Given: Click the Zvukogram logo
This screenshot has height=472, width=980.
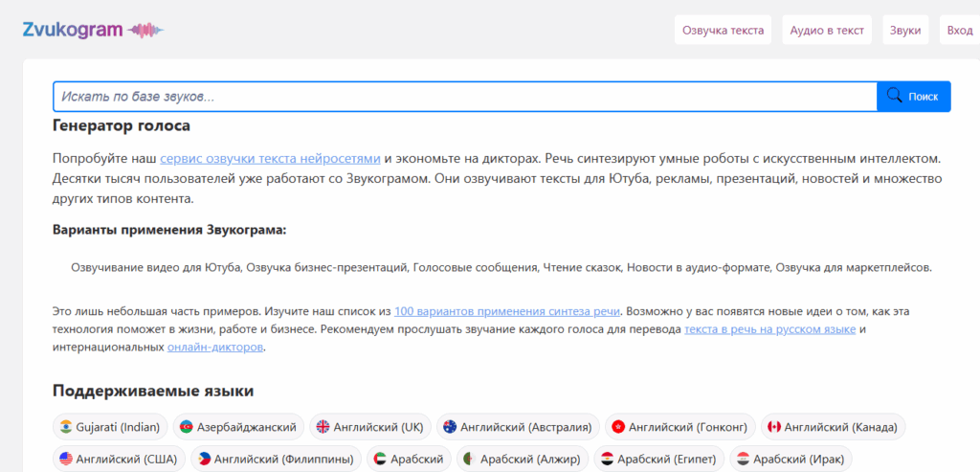Looking at the screenshot, I should pos(93,30).
